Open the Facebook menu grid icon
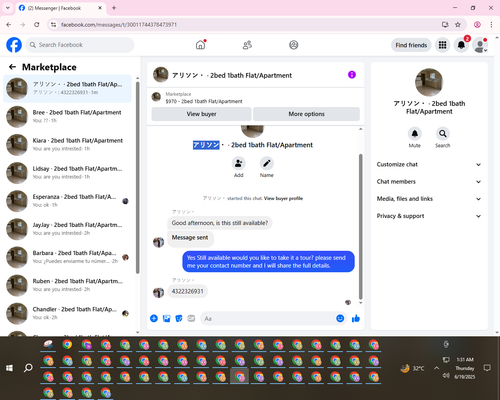Image resolution: width=500 pixels, height=400 pixels. tap(442, 45)
